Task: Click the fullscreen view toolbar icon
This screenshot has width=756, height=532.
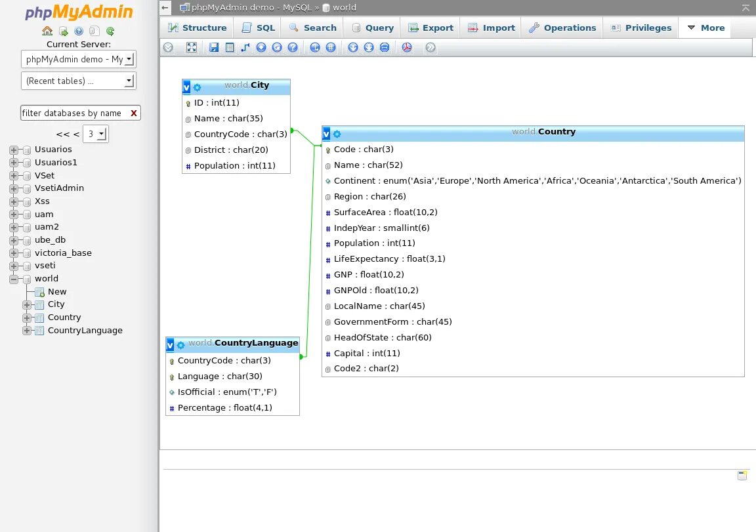Action: 192,47
